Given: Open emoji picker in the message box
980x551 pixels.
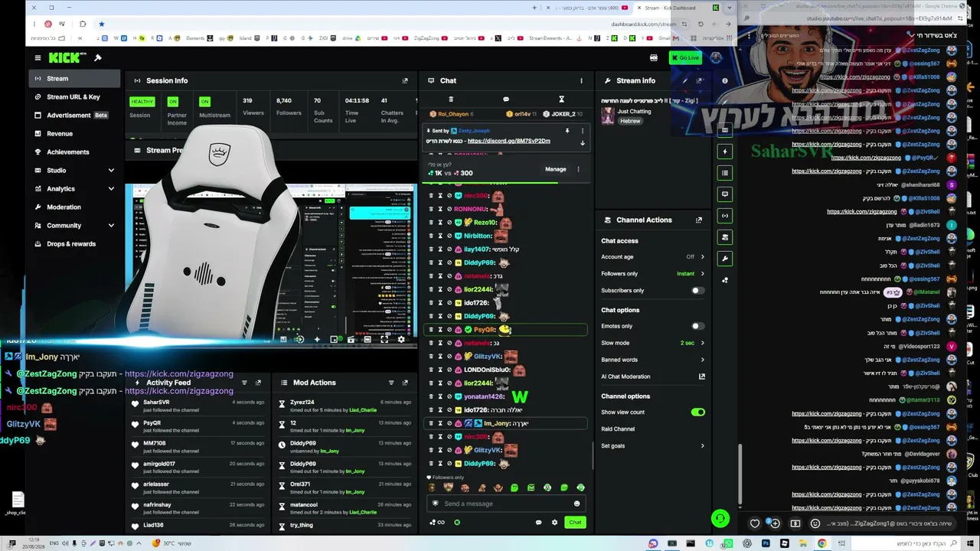Looking at the screenshot, I should (x=577, y=504).
